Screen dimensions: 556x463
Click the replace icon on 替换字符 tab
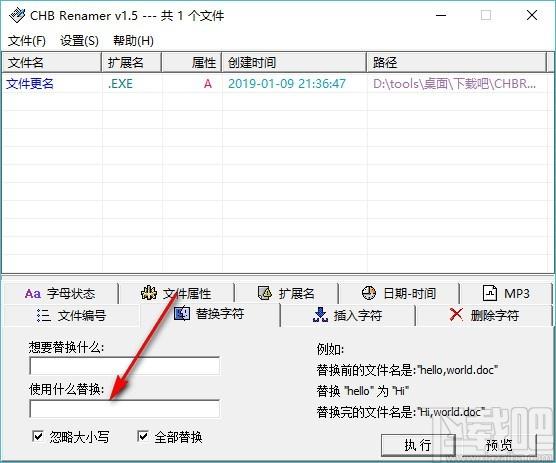pos(182,313)
